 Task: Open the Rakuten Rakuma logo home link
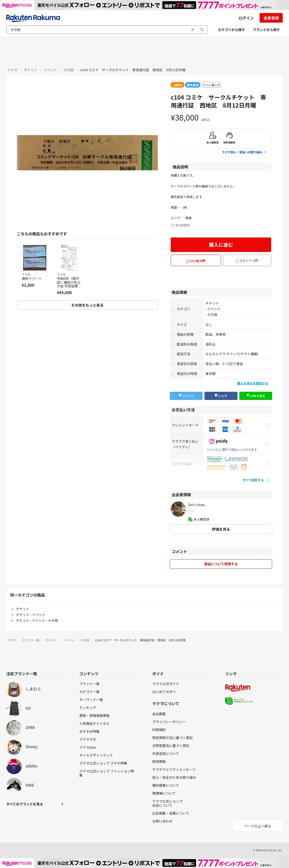[x=33, y=18]
